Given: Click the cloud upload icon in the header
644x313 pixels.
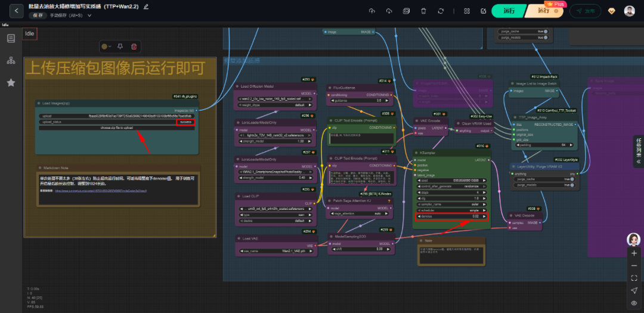Looking at the screenshot, I should click(x=371, y=11).
